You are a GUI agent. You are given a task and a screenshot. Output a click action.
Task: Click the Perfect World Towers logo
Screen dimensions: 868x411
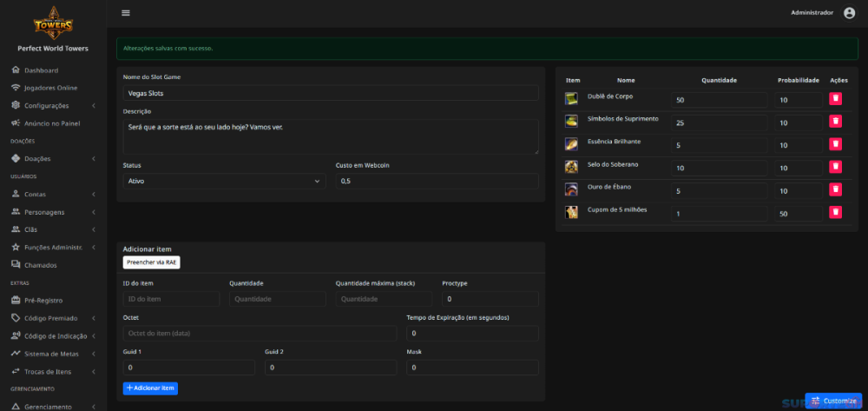tap(53, 19)
